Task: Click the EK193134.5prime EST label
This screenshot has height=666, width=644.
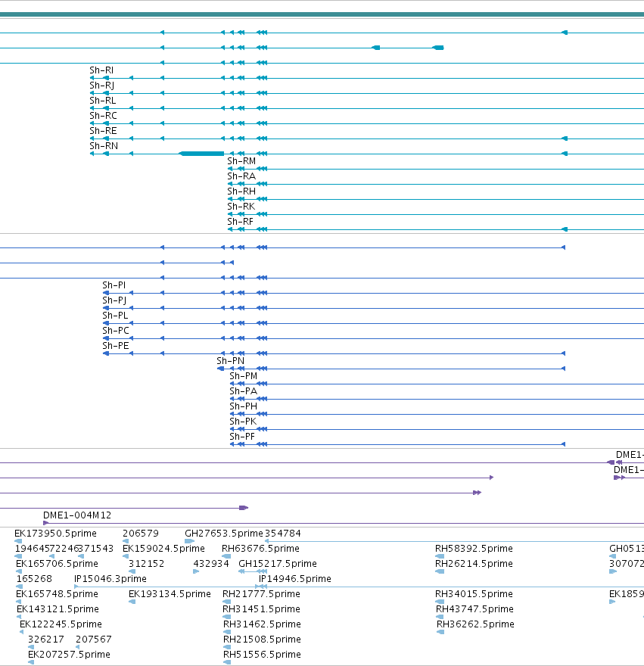Action: coord(170,594)
